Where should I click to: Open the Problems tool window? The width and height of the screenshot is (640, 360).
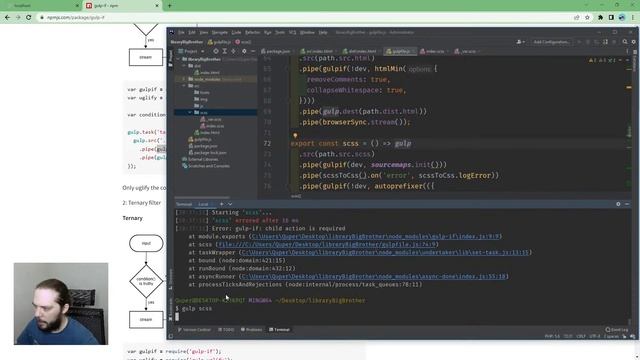click(x=251, y=329)
